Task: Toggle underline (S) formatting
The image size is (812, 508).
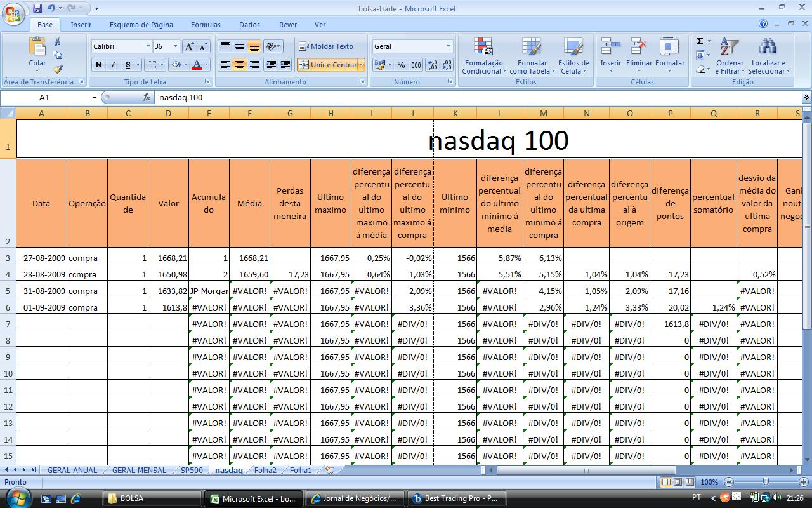Action: (x=128, y=65)
